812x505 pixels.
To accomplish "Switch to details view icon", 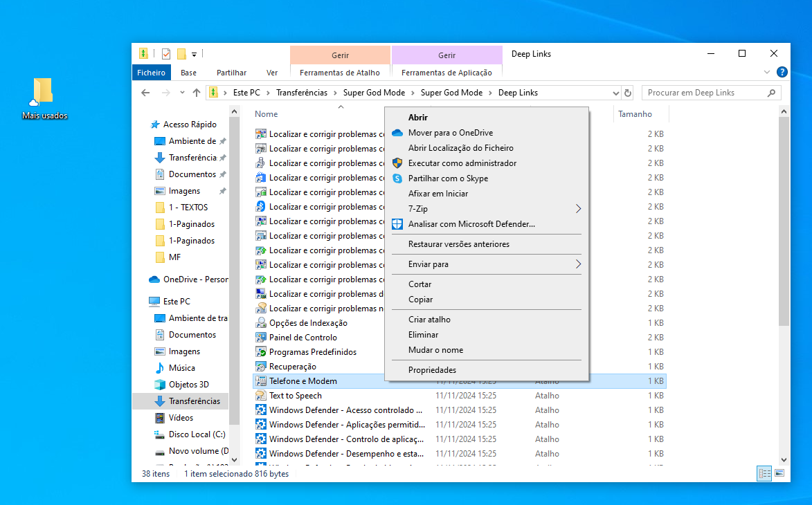I will (764, 473).
